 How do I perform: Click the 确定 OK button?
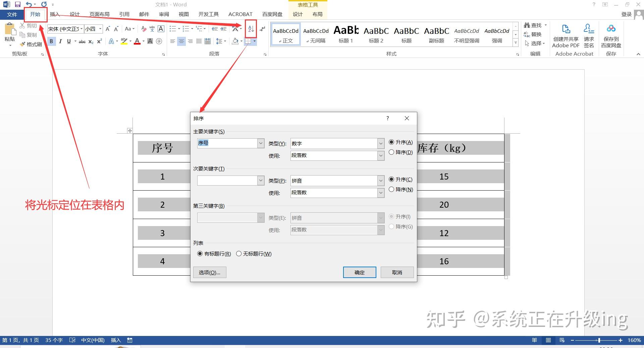click(x=360, y=272)
